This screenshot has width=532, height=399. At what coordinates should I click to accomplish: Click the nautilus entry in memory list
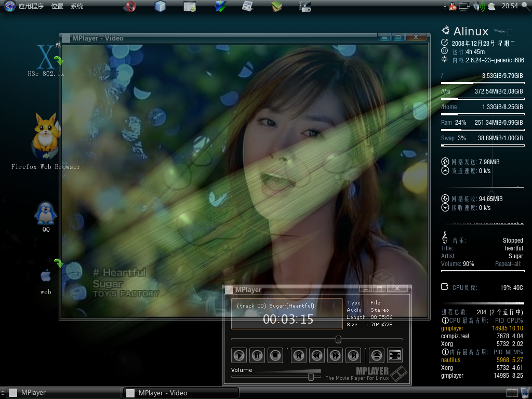pos(482,360)
